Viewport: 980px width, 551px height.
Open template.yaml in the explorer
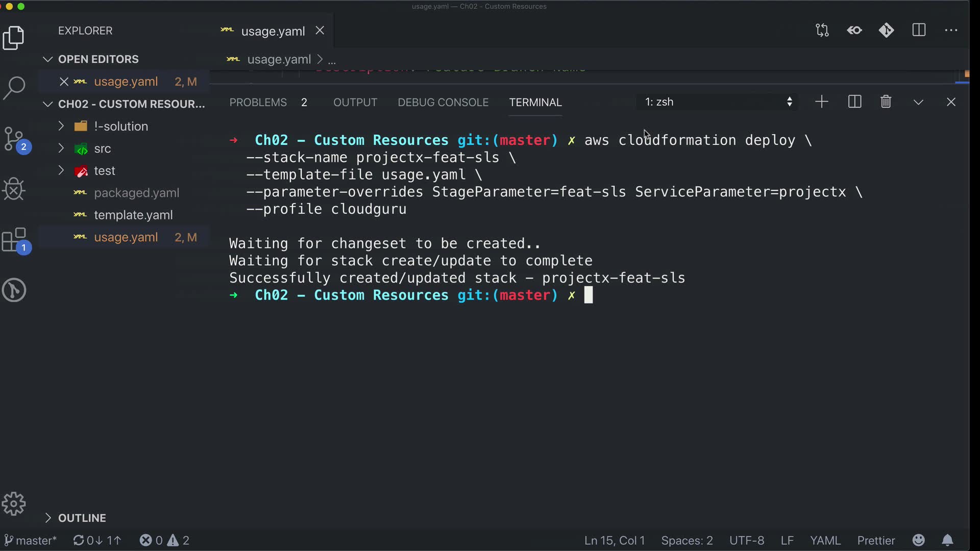pyautogui.click(x=133, y=215)
